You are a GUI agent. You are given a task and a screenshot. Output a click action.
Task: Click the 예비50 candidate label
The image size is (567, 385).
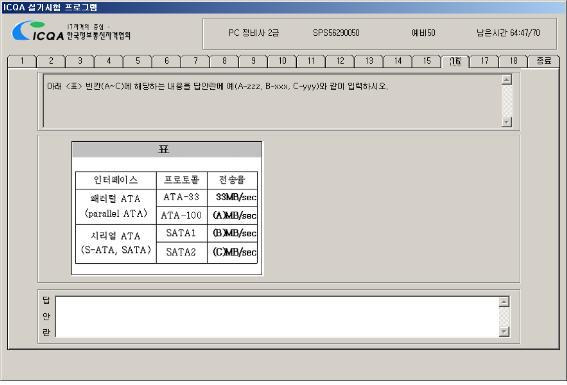click(423, 33)
